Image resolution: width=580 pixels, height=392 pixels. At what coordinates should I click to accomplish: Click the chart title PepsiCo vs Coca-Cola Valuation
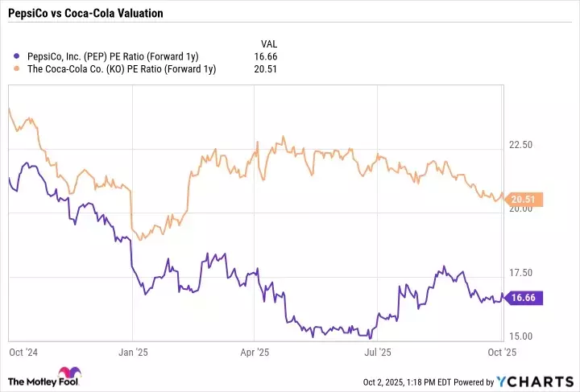coord(82,14)
